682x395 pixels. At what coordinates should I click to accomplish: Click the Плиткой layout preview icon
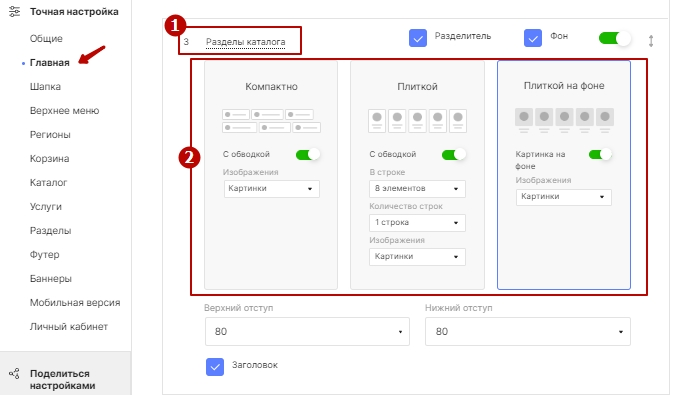point(417,121)
